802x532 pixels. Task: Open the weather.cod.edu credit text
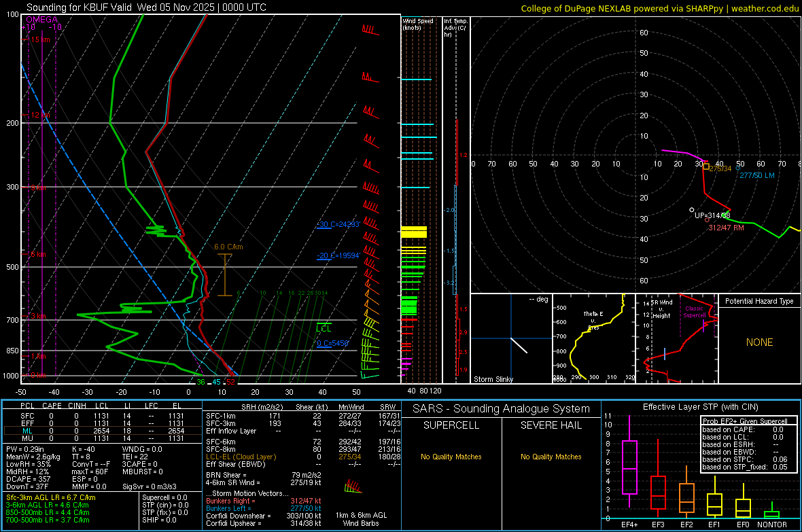pyautogui.click(x=765, y=8)
